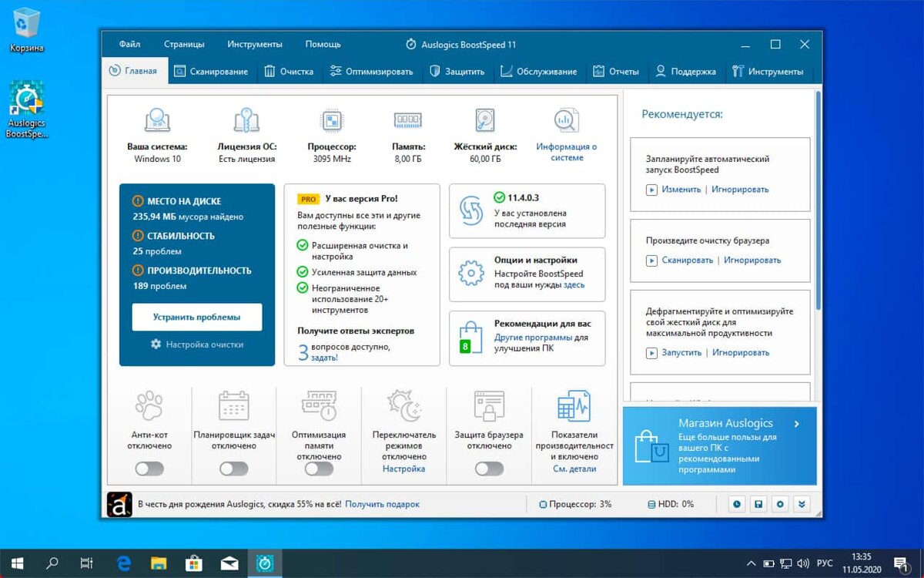Click the РУС language indicator in the tray
Image resolution: width=924 pixels, height=578 pixels.
tap(825, 563)
